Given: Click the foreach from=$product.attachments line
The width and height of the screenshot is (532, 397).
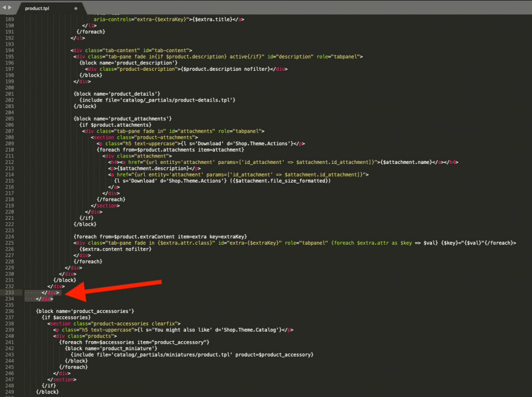Looking at the screenshot, I should (x=170, y=150).
